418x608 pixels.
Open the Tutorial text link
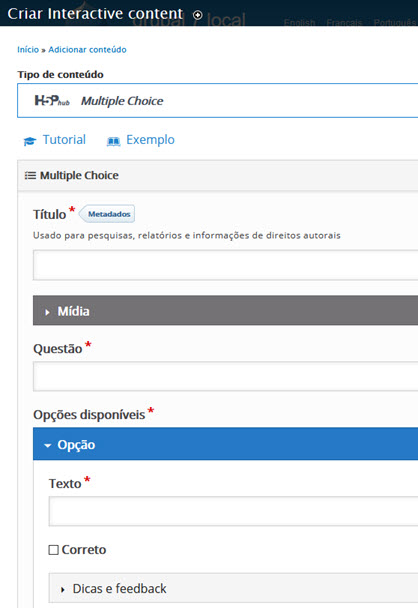coord(64,140)
